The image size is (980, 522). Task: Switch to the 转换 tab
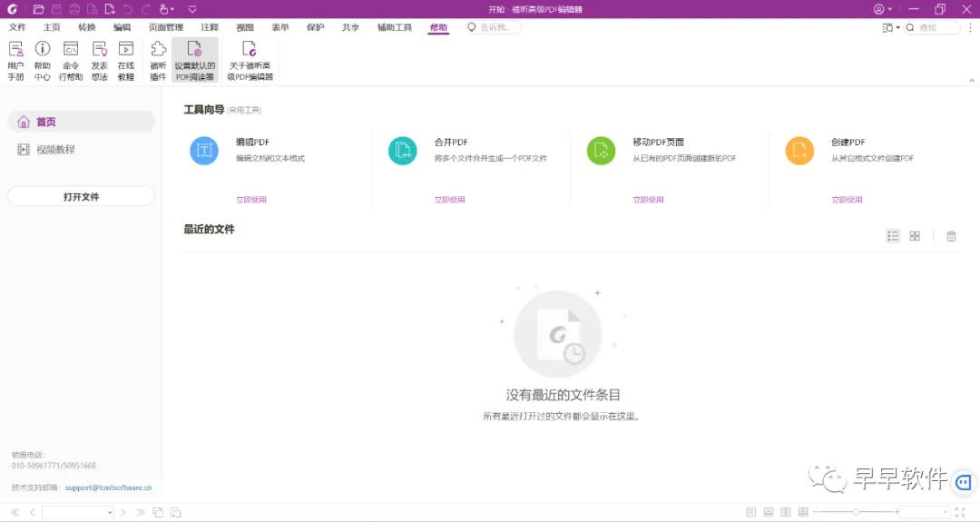click(x=87, y=27)
